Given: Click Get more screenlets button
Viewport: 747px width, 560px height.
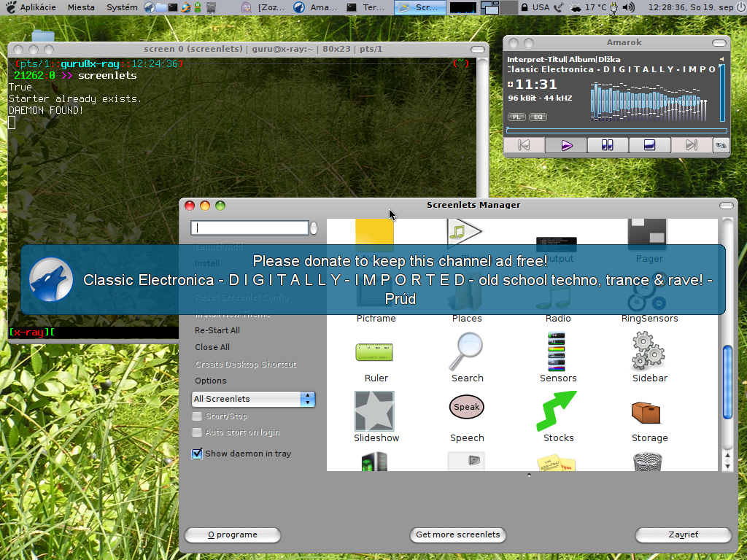Looking at the screenshot, I should 458,534.
